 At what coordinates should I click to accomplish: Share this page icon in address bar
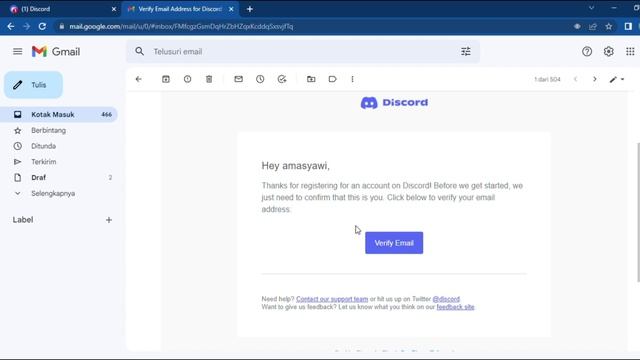(x=593, y=27)
